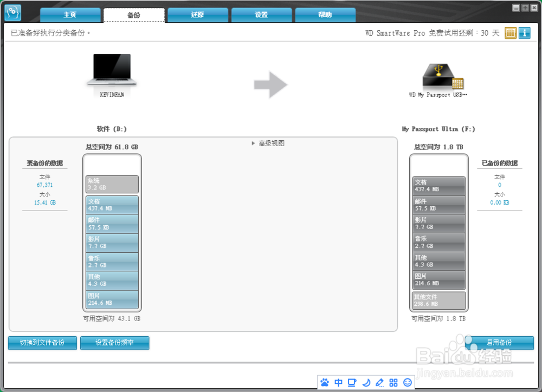Expand the 高级视图 advanced view
This screenshot has height=392, width=542.
point(268,143)
